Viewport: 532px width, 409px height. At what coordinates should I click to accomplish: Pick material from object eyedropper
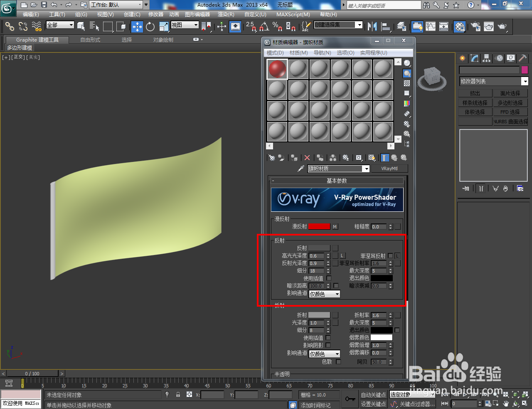coord(301,169)
